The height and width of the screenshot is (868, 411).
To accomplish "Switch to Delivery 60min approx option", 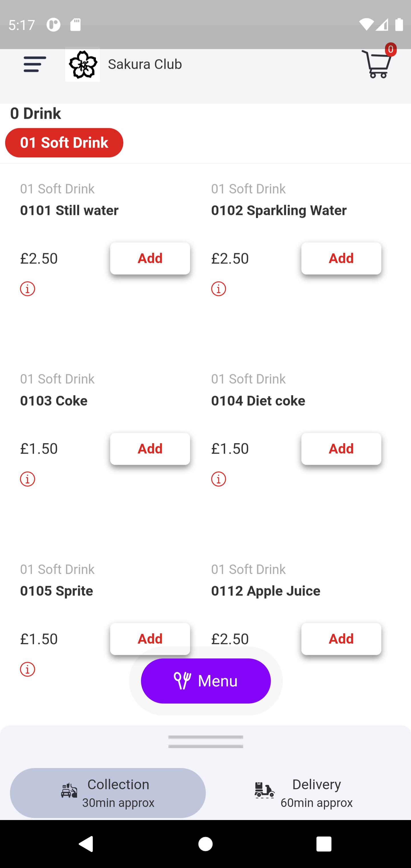I will coord(303,793).
